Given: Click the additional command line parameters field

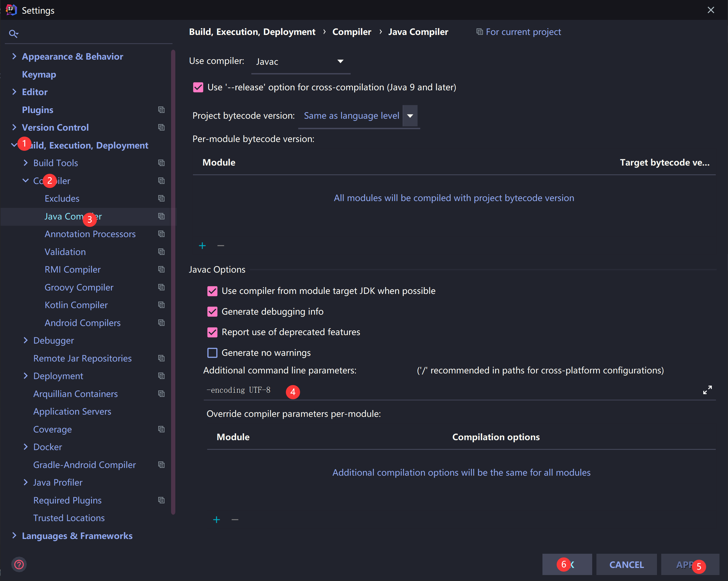Looking at the screenshot, I should click(439, 390).
